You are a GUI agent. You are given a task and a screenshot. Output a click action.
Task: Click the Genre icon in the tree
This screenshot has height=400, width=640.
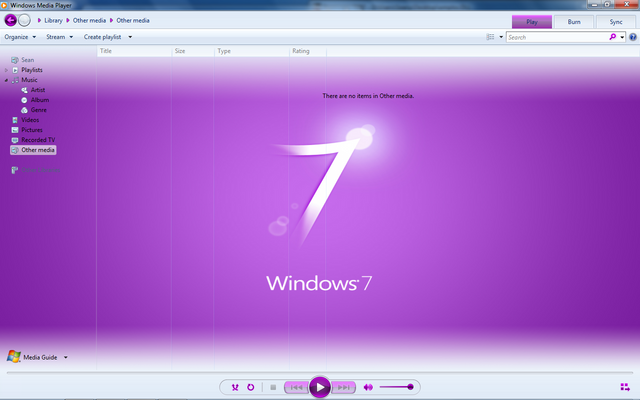tap(24, 110)
